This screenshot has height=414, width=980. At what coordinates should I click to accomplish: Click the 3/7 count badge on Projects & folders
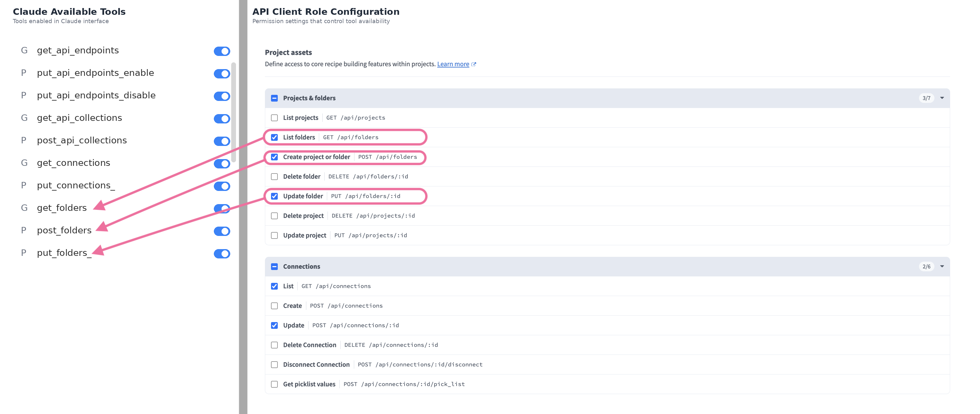[x=926, y=98]
